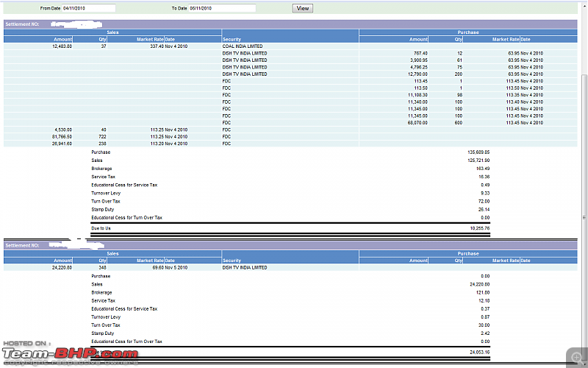Click Dish TV purchase amount 4,796.25
This screenshot has width=588, height=368.
pyautogui.click(x=419, y=67)
